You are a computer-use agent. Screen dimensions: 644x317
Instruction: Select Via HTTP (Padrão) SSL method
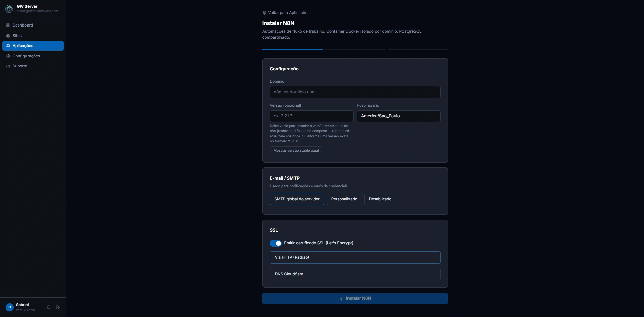pos(355,257)
